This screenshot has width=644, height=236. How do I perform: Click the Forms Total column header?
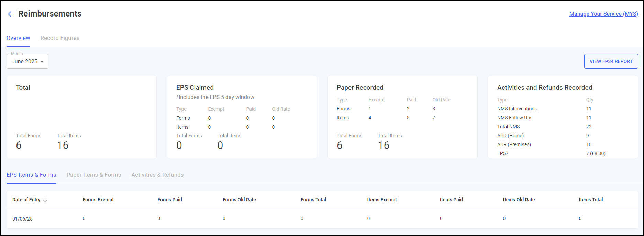pos(313,200)
